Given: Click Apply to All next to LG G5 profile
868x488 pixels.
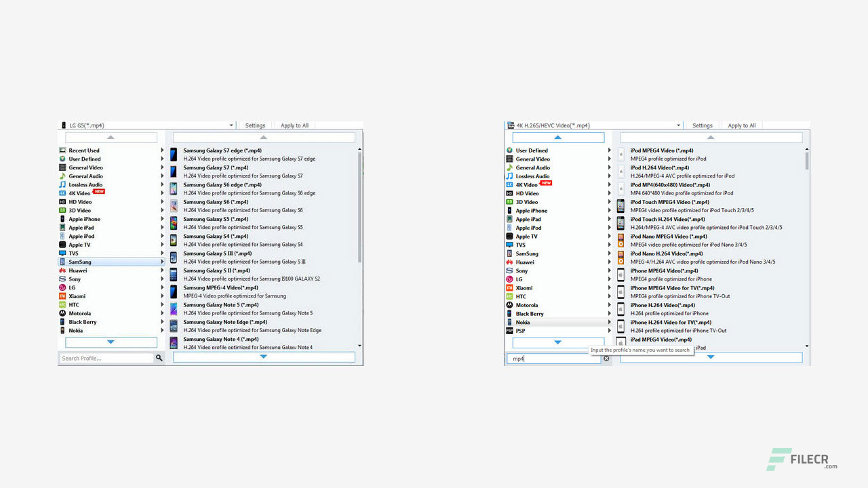Looking at the screenshot, I should (294, 125).
